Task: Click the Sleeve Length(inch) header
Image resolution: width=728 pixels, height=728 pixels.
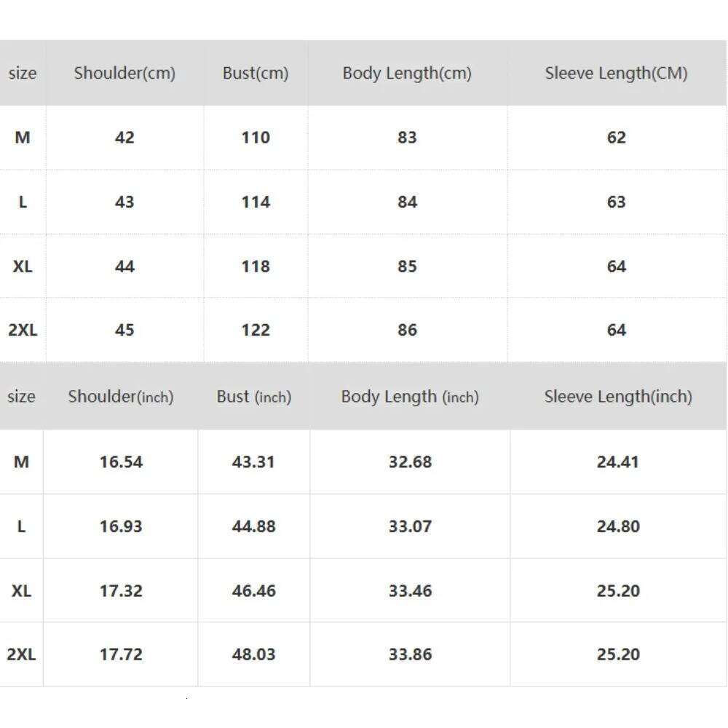Action: 618,397
